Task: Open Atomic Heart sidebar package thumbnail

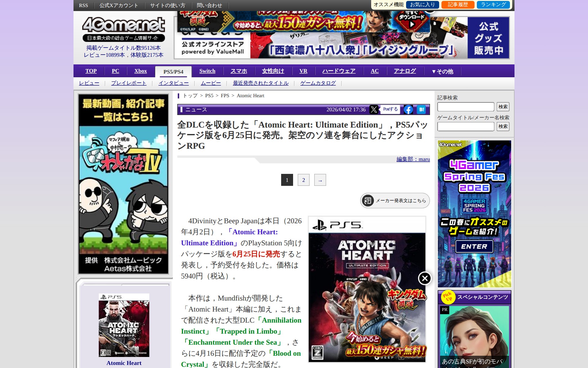Action: (x=124, y=325)
